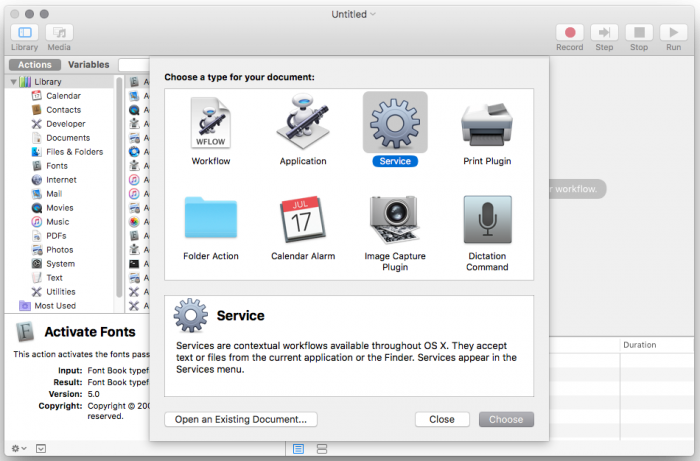Click the library list scrollbar
700x461 pixels.
pyautogui.click(x=119, y=187)
